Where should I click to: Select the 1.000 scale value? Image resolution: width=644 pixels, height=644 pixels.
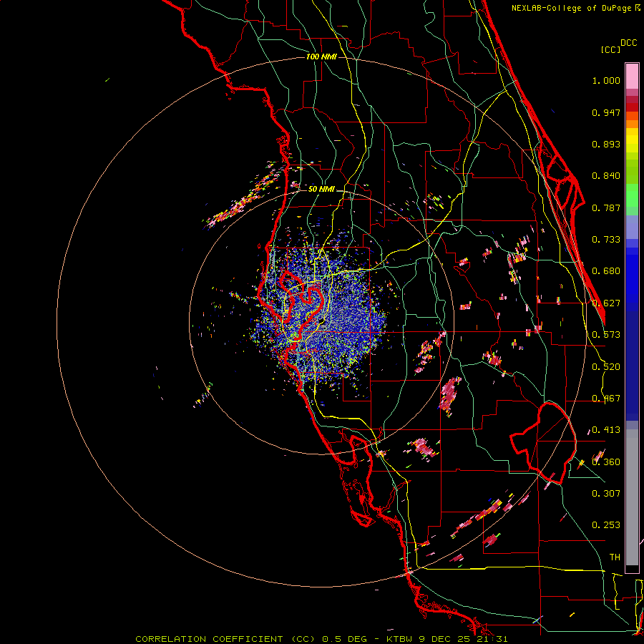(x=606, y=80)
